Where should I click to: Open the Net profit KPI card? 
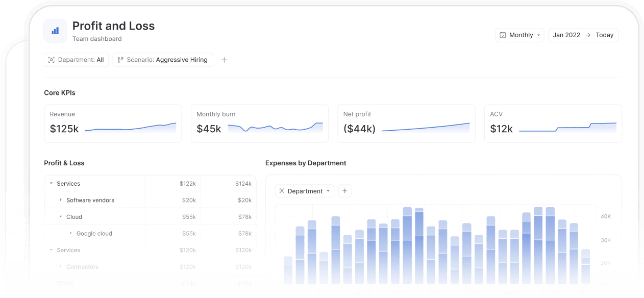tap(406, 123)
